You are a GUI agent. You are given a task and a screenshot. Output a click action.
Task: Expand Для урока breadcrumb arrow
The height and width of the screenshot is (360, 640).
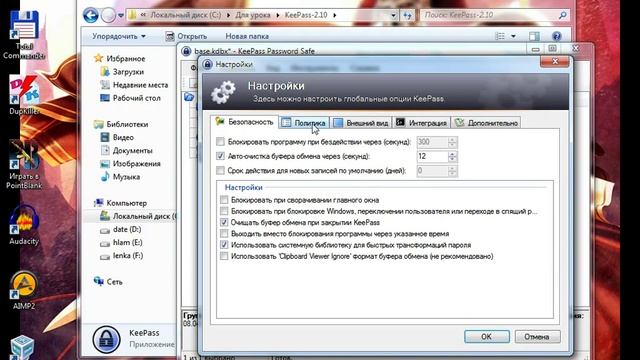(278, 16)
